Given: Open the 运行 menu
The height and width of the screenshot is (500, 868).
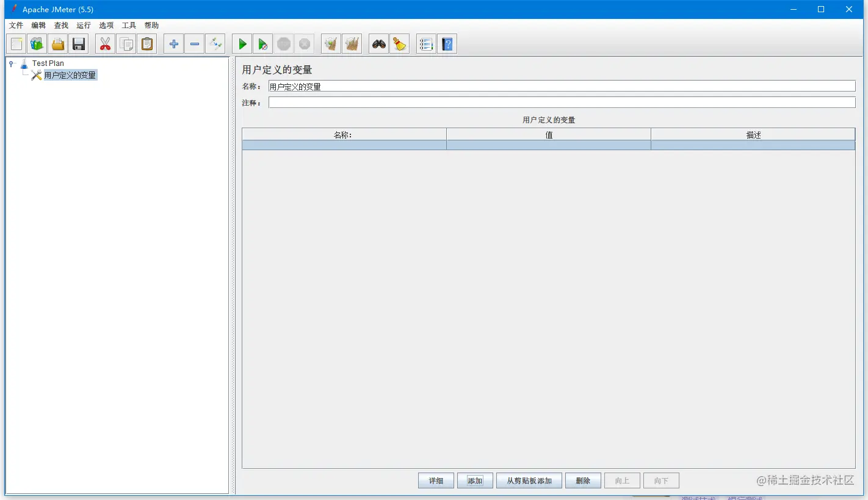Looking at the screenshot, I should pos(84,26).
